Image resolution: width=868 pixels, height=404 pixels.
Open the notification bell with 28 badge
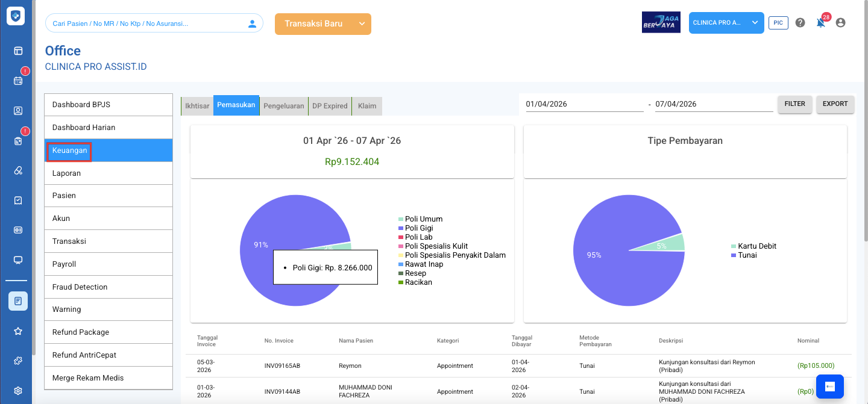click(820, 23)
